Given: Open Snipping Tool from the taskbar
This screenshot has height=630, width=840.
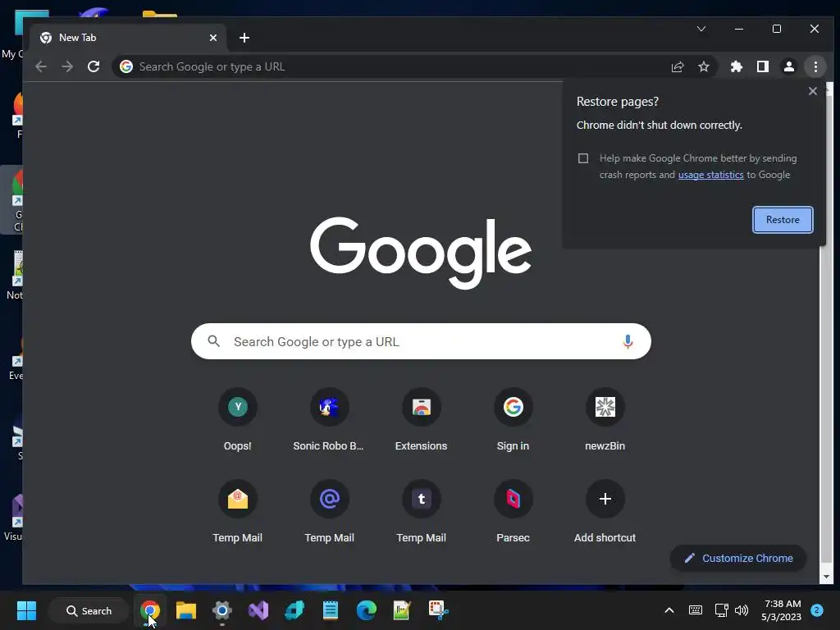Looking at the screenshot, I should tap(438, 610).
